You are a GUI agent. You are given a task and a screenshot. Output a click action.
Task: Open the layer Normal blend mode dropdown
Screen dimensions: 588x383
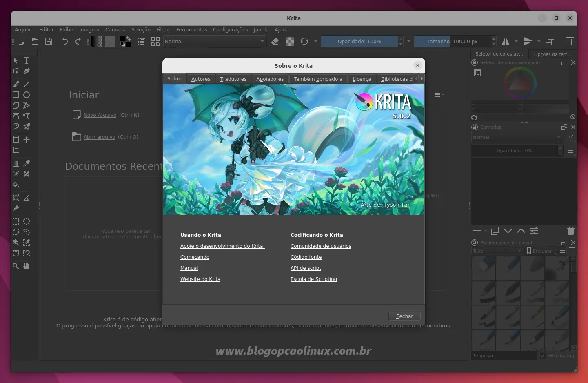(517, 137)
